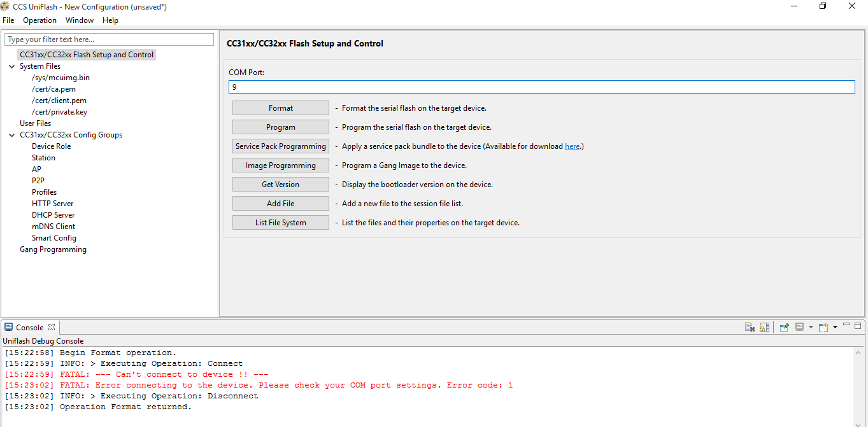Click the Add File button
Screen dimensions: 868x427
point(281,204)
